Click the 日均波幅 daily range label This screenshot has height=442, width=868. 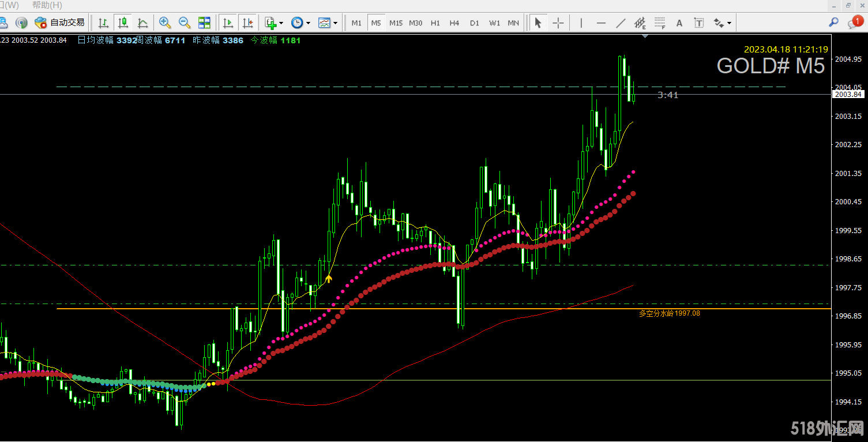(x=96, y=40)
